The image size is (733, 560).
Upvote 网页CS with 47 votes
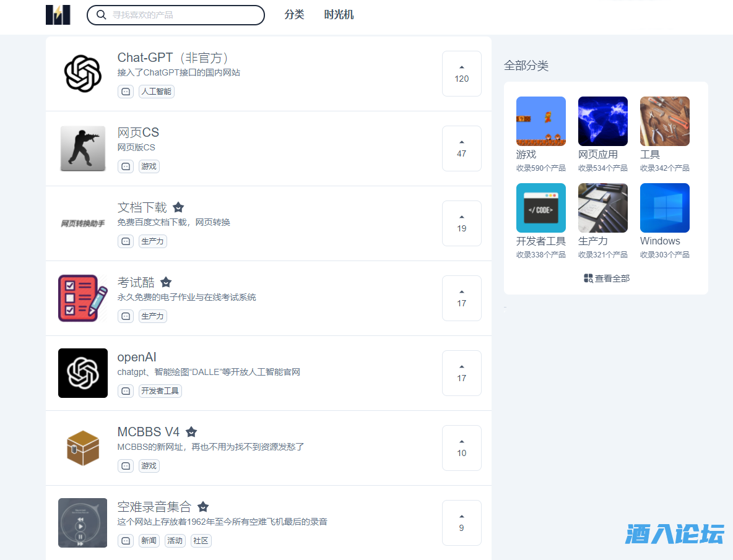pyautogui.click(x=462, y=149)
